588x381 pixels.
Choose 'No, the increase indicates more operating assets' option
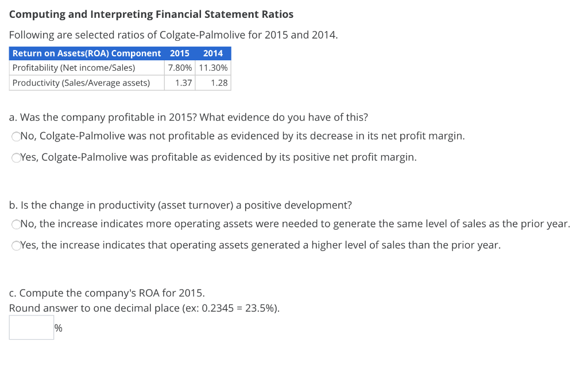pos(16,224)
